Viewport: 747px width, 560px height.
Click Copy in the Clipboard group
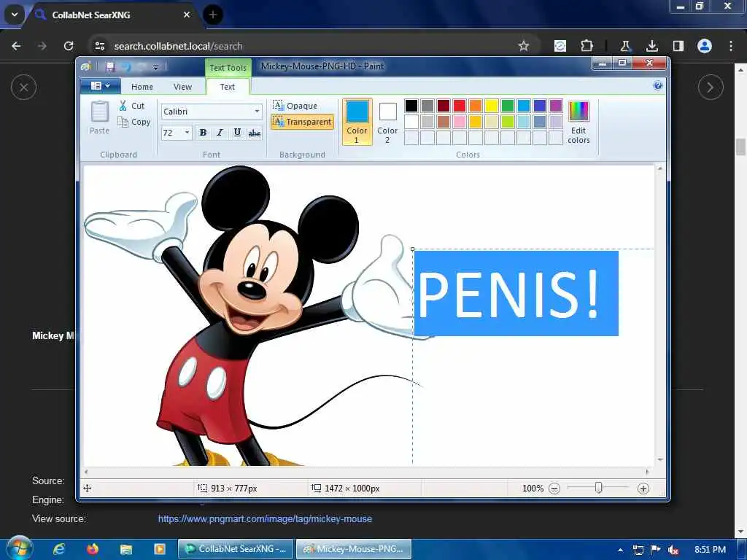coord(134,122)
